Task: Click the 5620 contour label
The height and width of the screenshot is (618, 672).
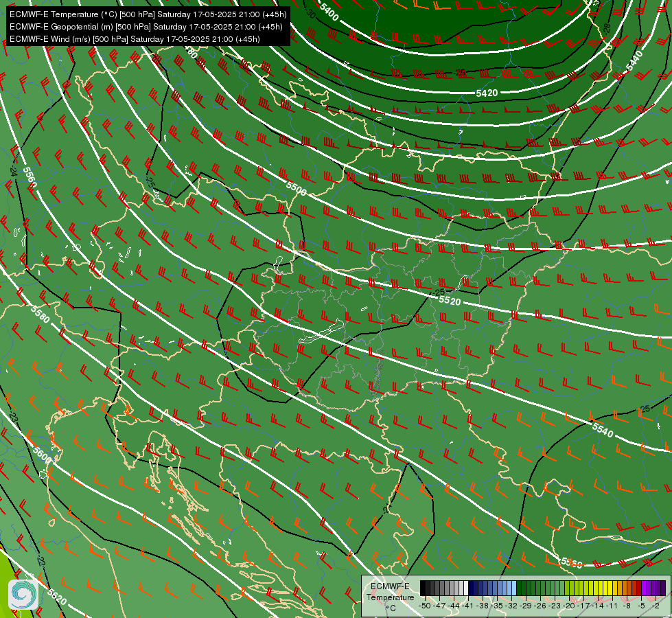Action: (x=57, y=597)
